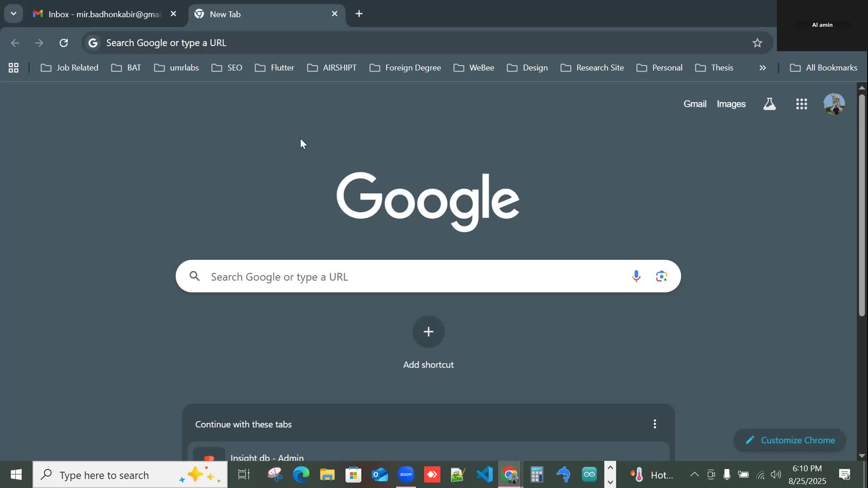Open the Gmail link

(x=695, y=104)
